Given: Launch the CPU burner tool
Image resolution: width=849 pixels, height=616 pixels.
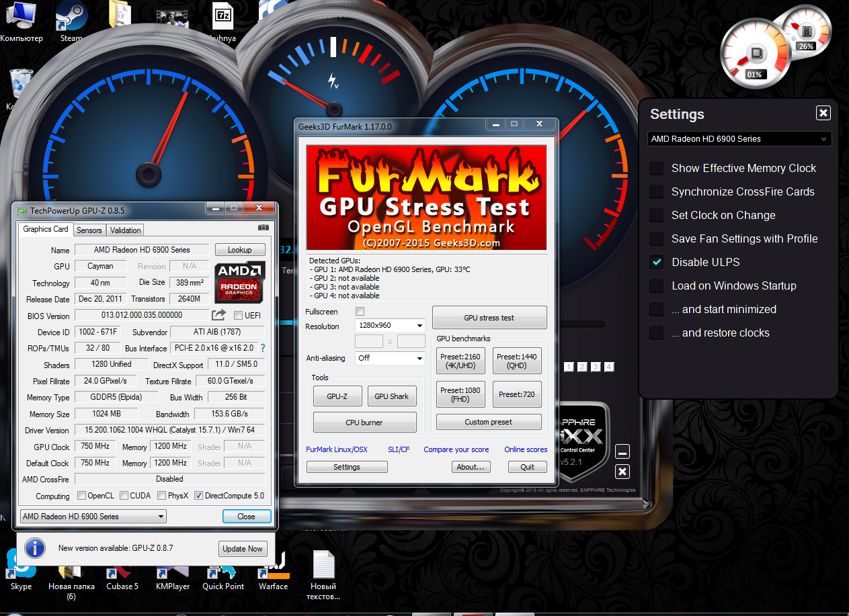Looking at the screenshot, I should [364, 423].
